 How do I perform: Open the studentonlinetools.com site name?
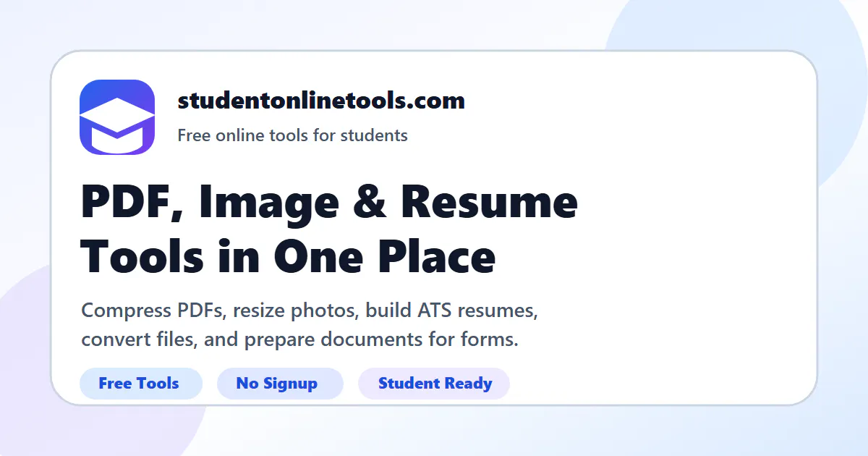tap(321, 101)
